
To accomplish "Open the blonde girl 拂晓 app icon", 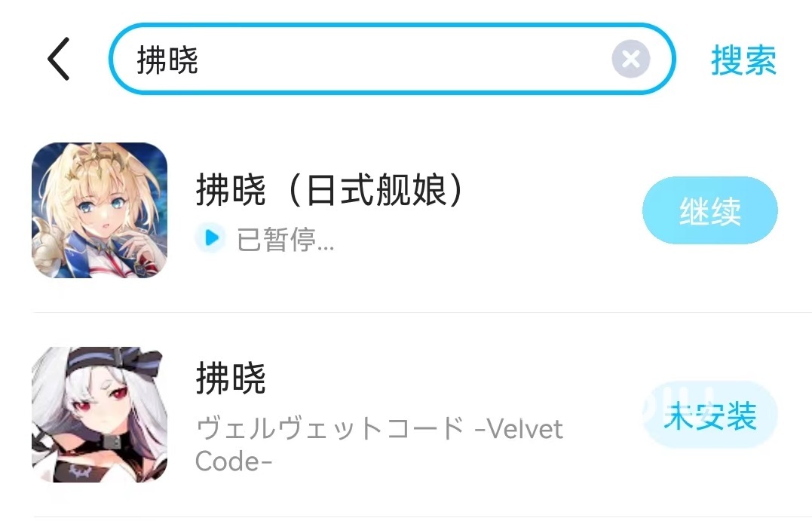I will click(x=100, y=210).
